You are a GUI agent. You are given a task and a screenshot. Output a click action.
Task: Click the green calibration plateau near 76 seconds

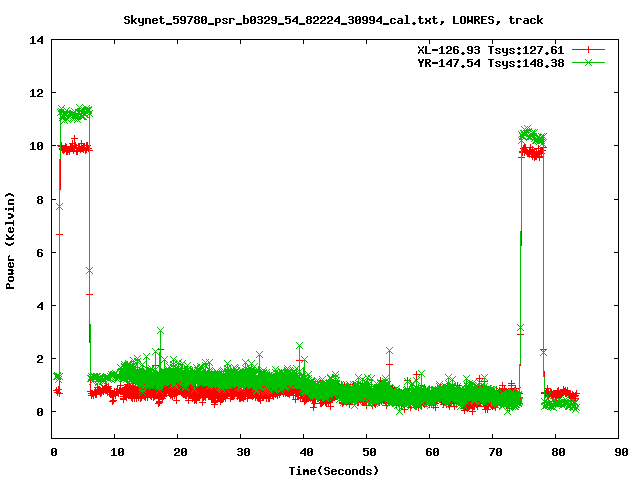(532, 136)
